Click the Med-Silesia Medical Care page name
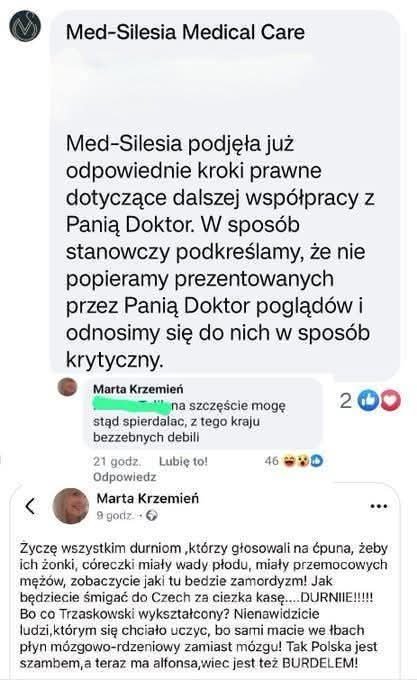417x680 pixels. click(185, 32)
